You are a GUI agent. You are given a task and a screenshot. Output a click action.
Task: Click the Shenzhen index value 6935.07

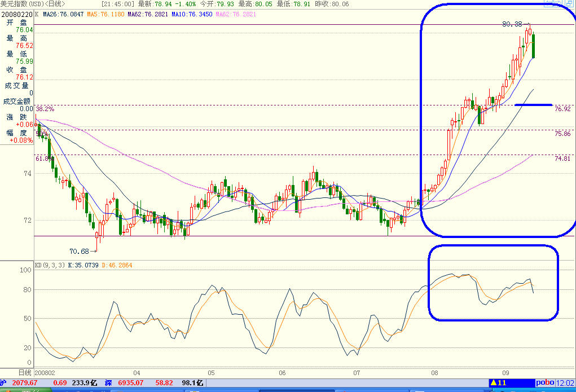131,383
